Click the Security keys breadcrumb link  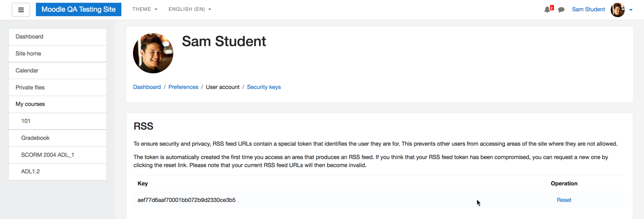tap(264, 87)
